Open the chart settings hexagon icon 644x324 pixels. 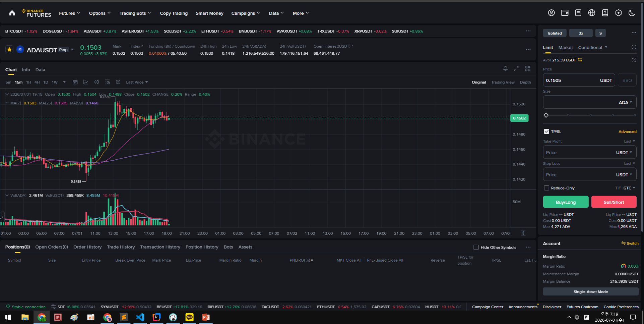pyautogui.click(x=118, y=82)
